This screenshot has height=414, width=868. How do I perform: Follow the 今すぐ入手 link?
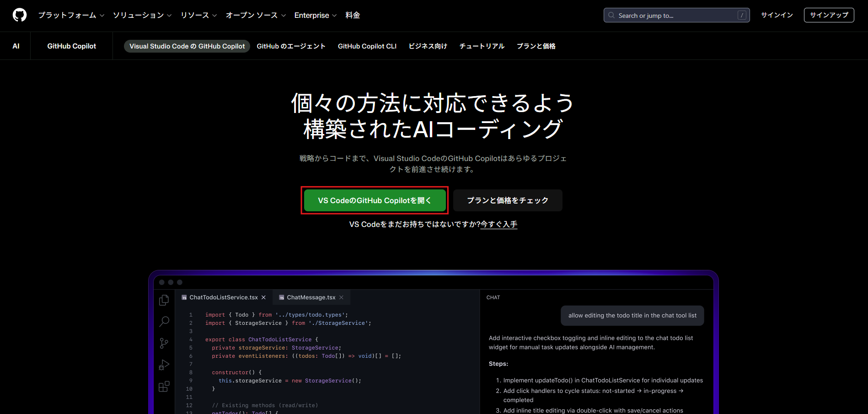(x=499, y=225)
